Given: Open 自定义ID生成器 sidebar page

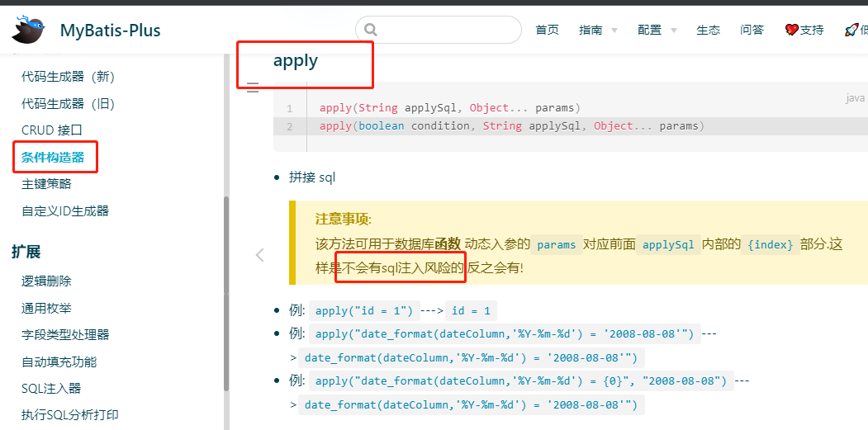Looking at the screenshot, I should click(x=65, y=210).
